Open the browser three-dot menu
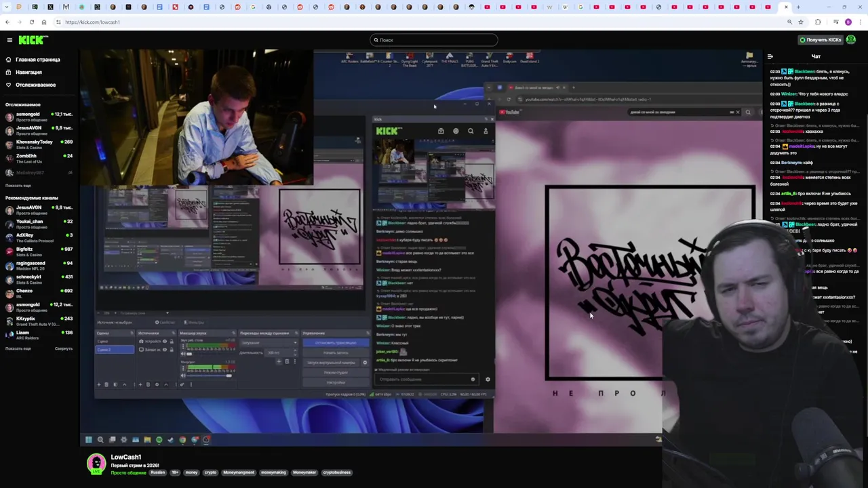868x488 pixels. 861,22
